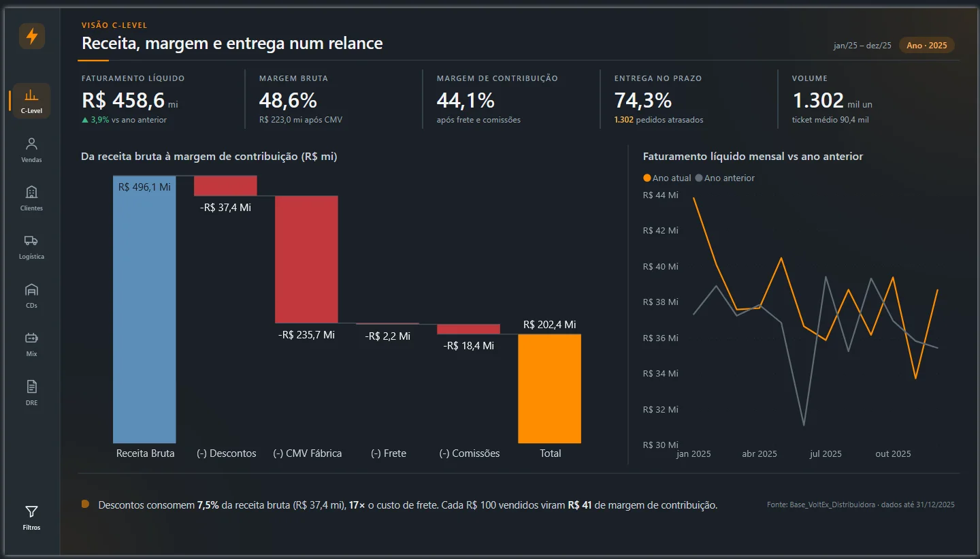Click the R$ 202,4 Mi total label
Image resolution: width=980 pixels, height=559 pixels.
(549, 325)
